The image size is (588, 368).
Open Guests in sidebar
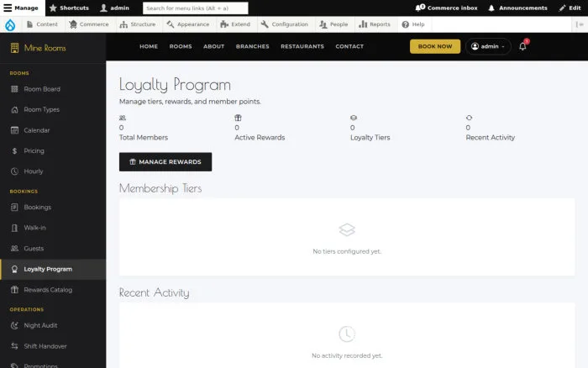[x=53, y=249]
